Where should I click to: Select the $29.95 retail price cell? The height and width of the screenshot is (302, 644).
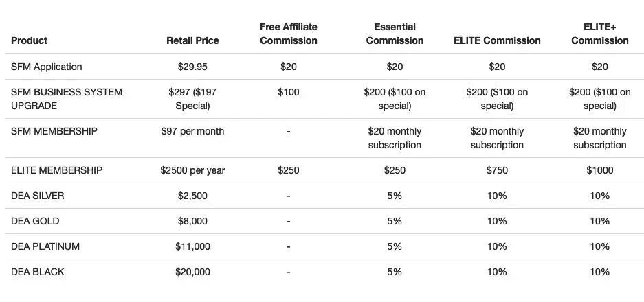[x=192, y=67]
